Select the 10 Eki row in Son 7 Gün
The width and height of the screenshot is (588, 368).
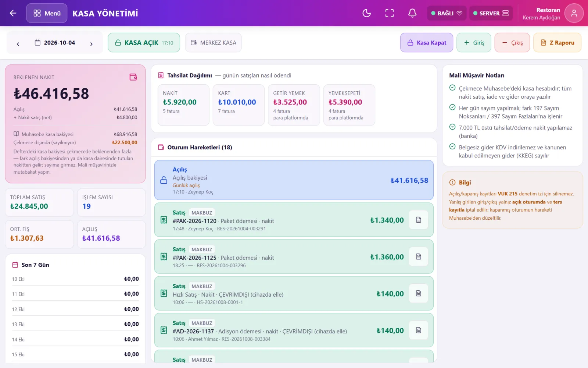[75, 279]
